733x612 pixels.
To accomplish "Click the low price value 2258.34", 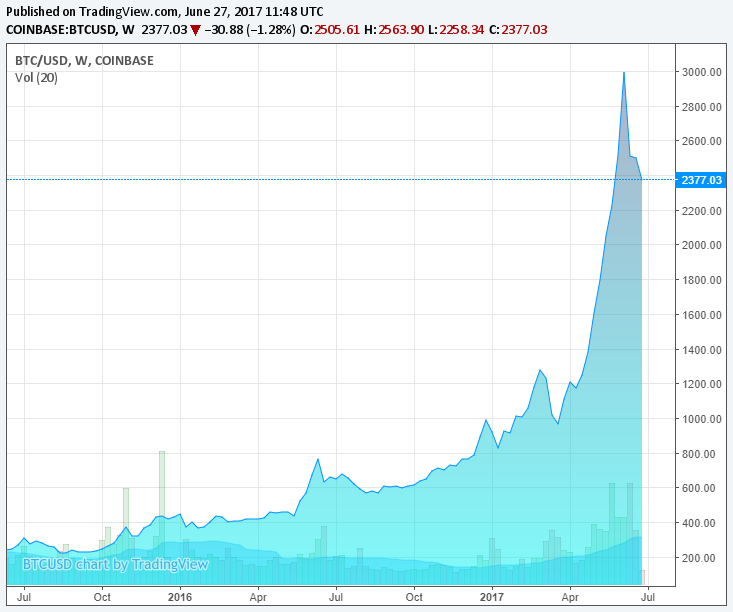I will coord(461,30).
